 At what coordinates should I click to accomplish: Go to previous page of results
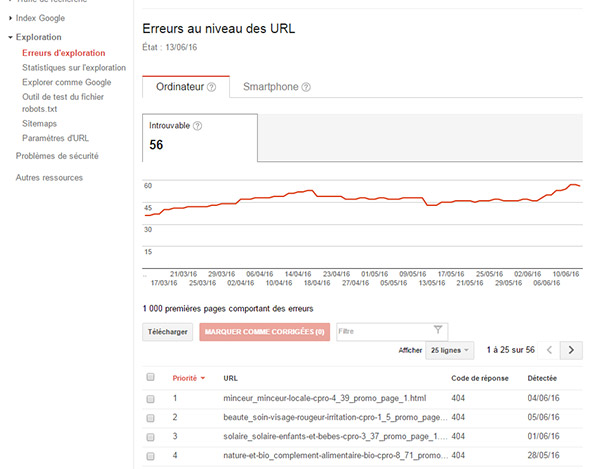click(x=549, y=350)
